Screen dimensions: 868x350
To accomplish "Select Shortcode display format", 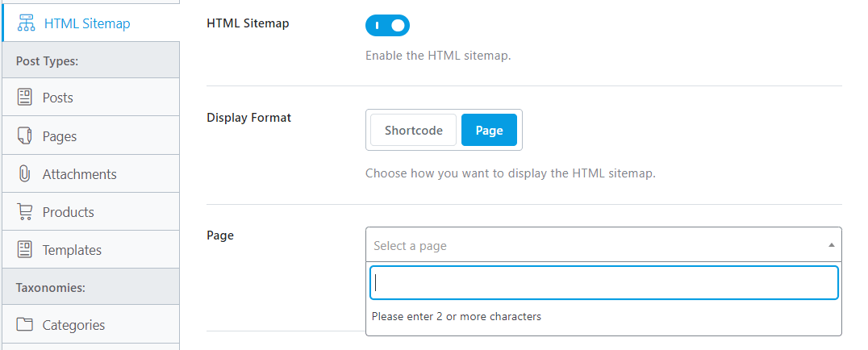I will coord(414,130).
